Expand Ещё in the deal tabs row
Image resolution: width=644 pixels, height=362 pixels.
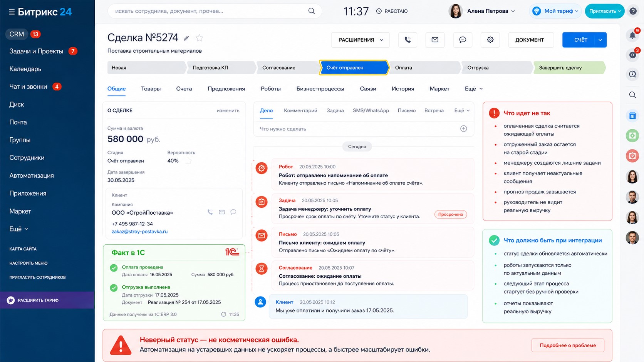473,89
